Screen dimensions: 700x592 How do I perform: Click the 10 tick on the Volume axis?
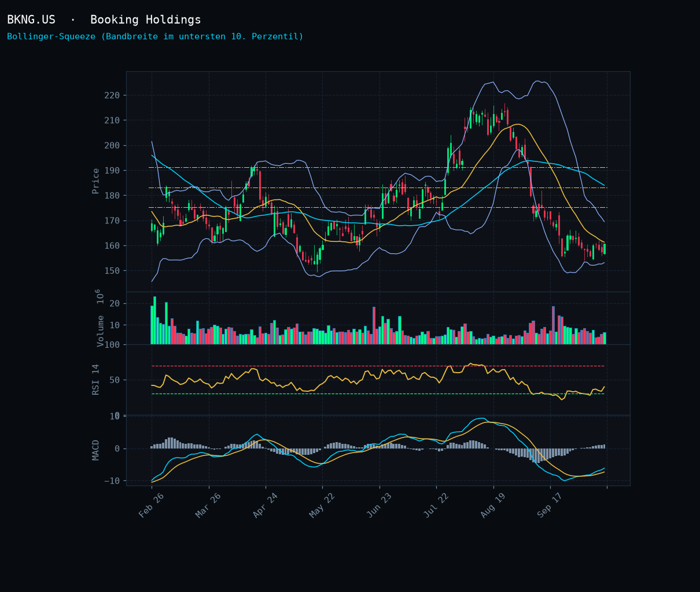pyautogui.click(x=115, y=325)
